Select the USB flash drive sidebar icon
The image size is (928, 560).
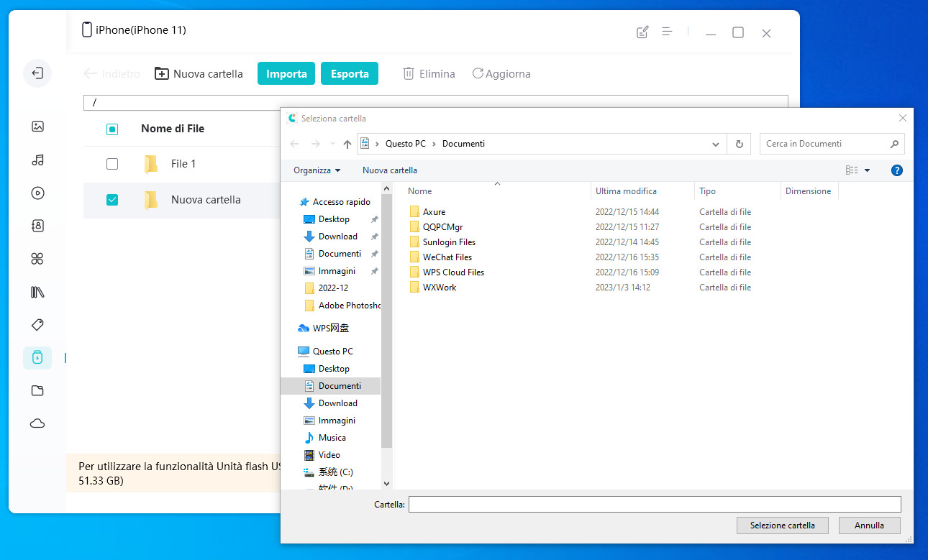pos(37,357)
